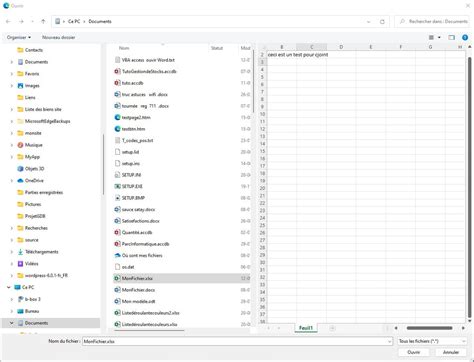Select MyApp folder in sidebar

(32, 157)
